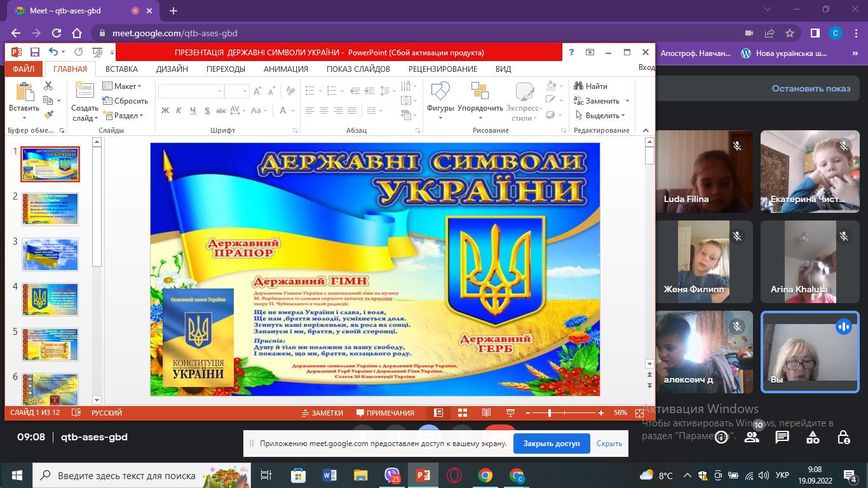Fit slide to current window icon
The width and height of the screenshot is (868, 488).
point(639,413)
